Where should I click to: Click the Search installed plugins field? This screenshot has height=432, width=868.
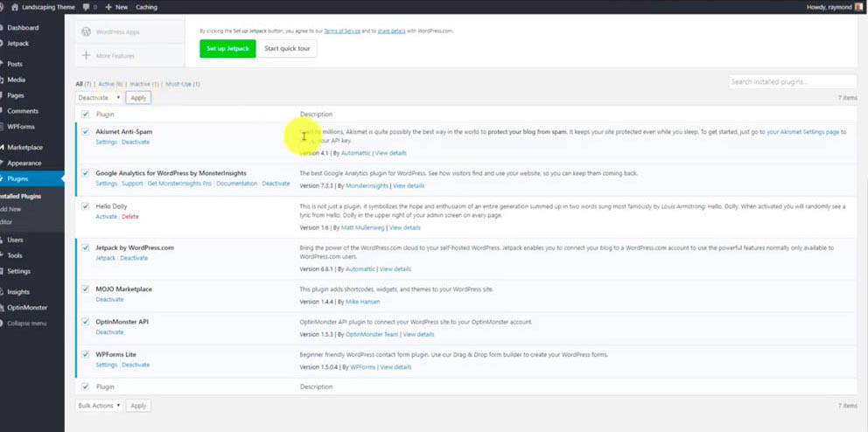[x=792, y=82]
